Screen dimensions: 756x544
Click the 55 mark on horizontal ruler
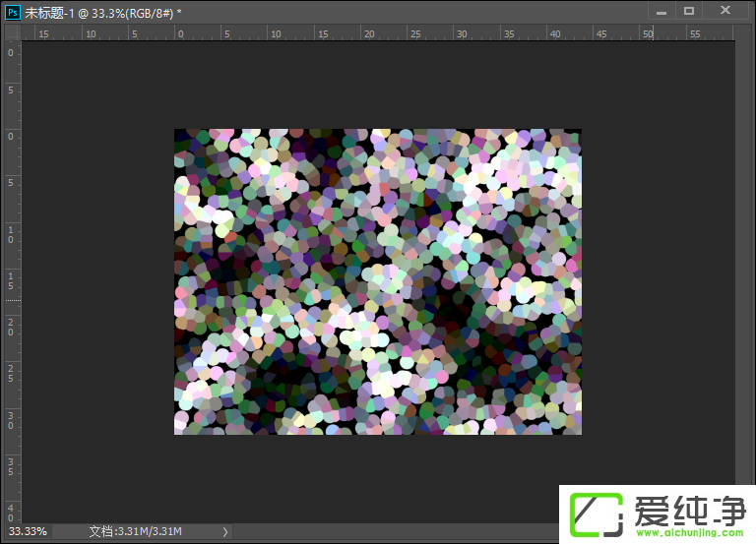tap(694, 33)
